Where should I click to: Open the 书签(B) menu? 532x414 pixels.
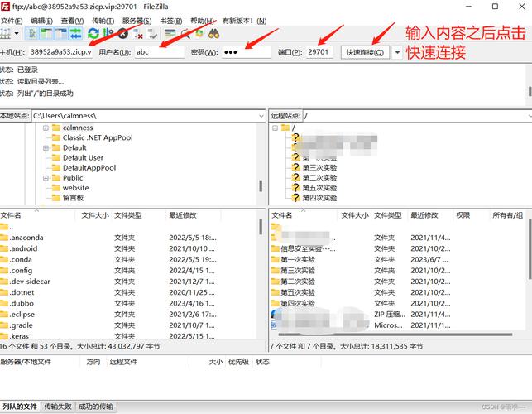(171, 21)
